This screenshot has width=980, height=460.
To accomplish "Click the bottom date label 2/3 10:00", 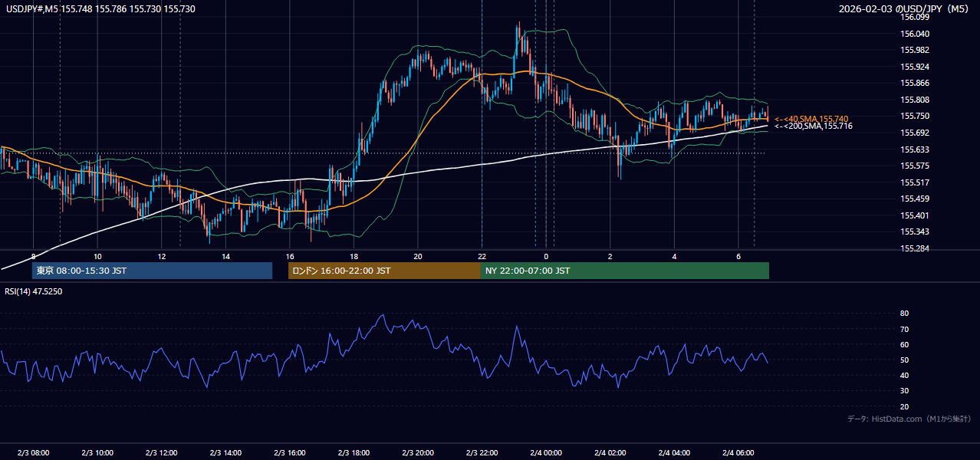I will 97,452.
